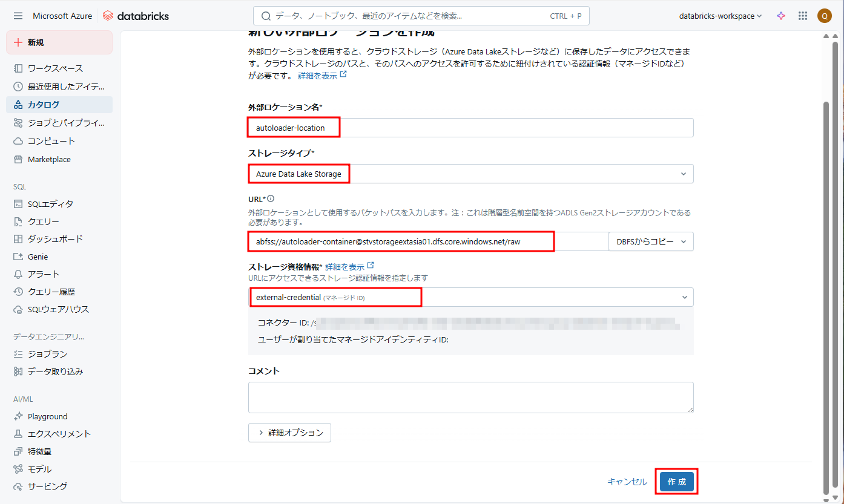This screenshot has width=844, height=504.
Task: Click the recently used items clock icon
Action: (18, 87)
